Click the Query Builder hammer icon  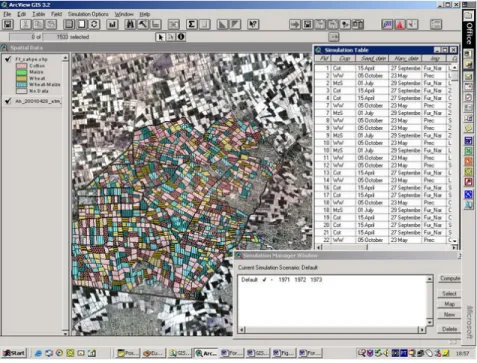(143, 24)
